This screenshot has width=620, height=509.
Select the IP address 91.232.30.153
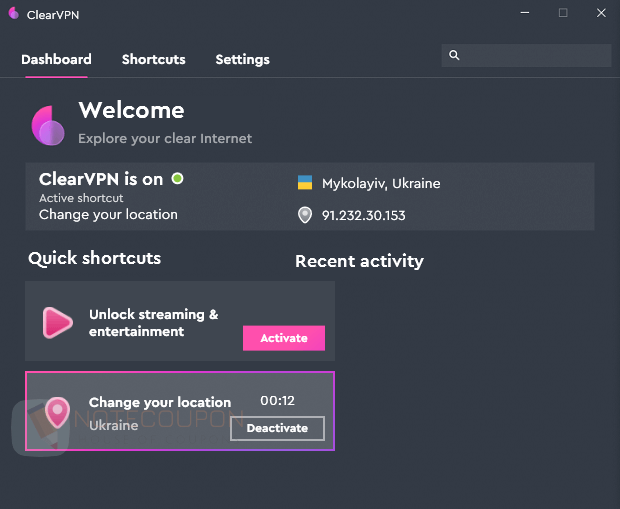(x=363, y=216)
